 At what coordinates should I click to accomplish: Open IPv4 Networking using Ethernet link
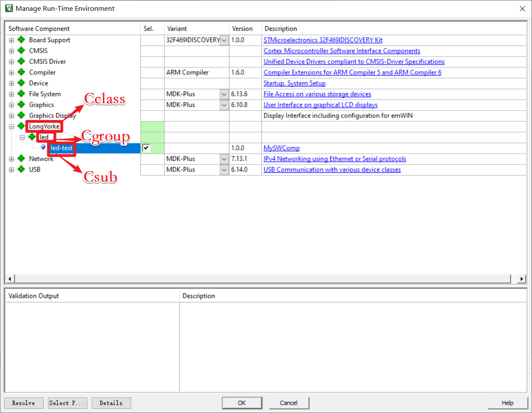pos(334,159)
